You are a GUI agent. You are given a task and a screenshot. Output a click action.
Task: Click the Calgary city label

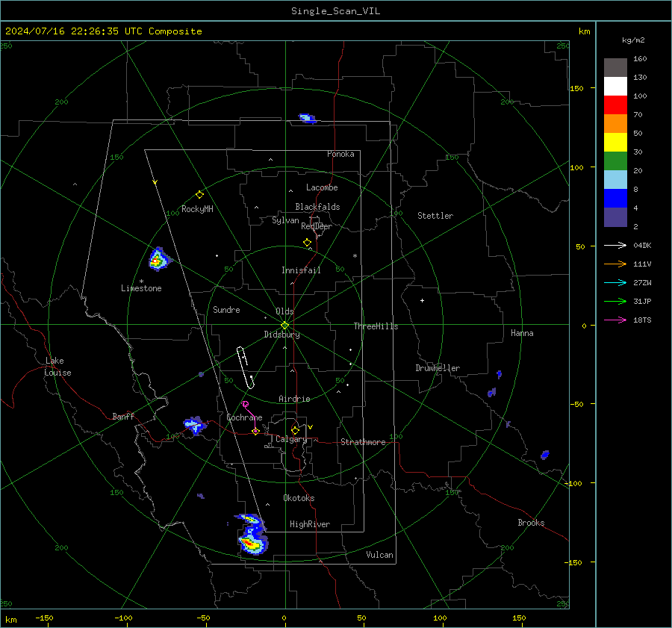pos(291,439)
